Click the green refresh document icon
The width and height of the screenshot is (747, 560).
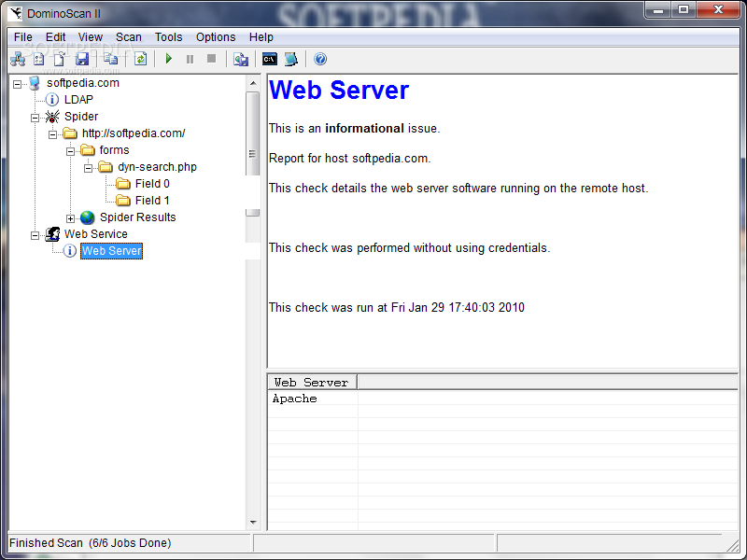tap(140, 59)
